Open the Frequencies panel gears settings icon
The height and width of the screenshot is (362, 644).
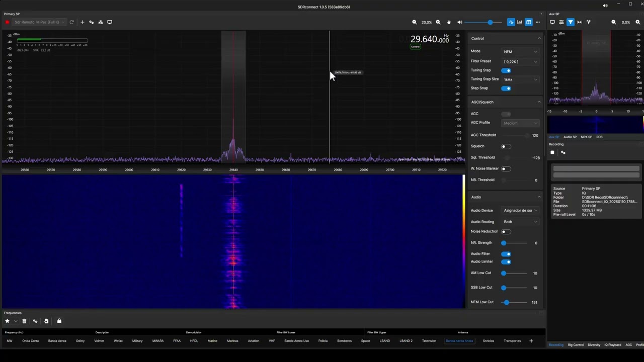pos(35,321)
